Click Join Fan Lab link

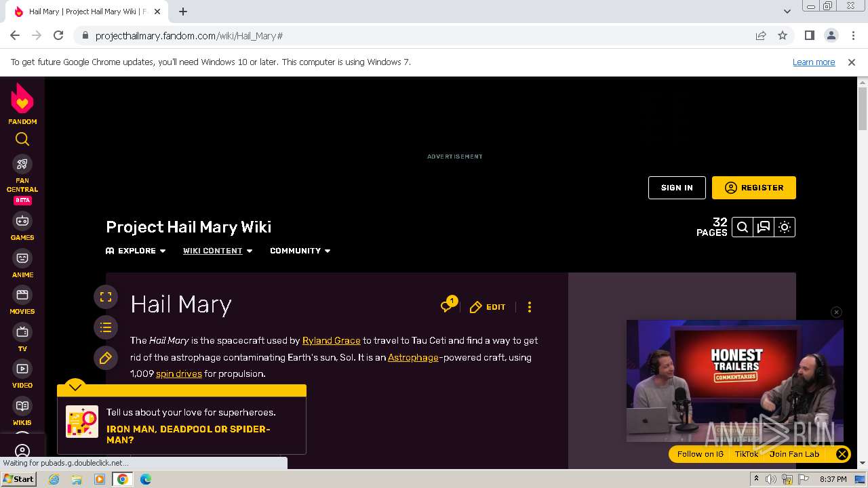click(794, 454)
